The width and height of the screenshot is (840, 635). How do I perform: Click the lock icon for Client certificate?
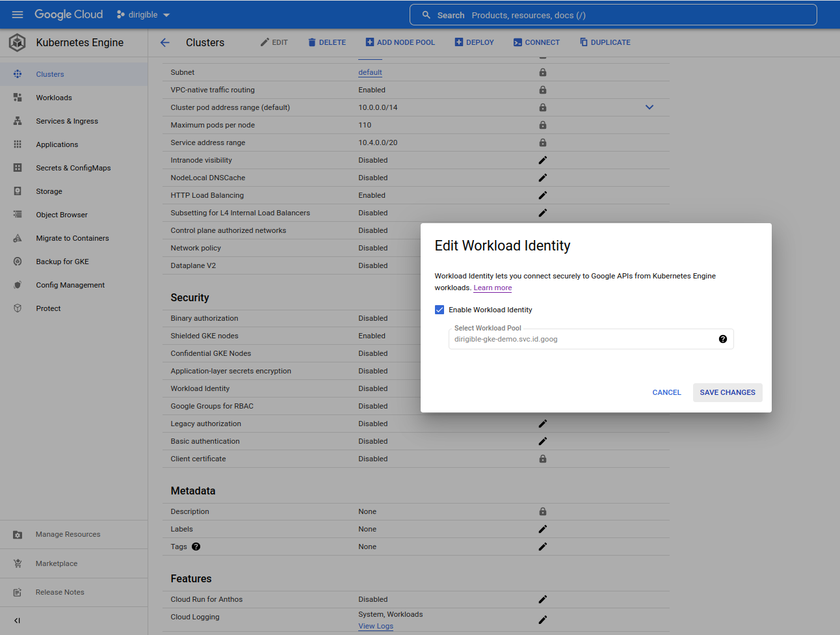(543, 459)
